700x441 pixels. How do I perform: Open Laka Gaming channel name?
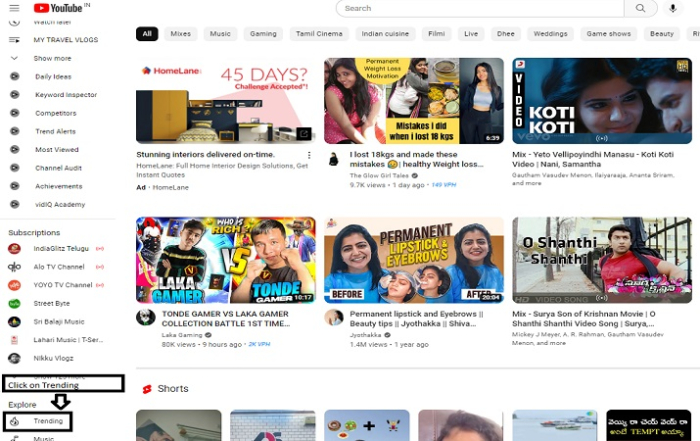click(182, 335)
